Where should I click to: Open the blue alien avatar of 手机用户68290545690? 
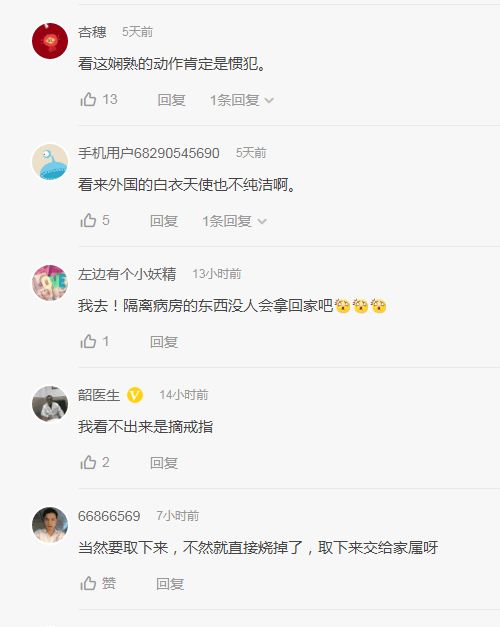50,162
